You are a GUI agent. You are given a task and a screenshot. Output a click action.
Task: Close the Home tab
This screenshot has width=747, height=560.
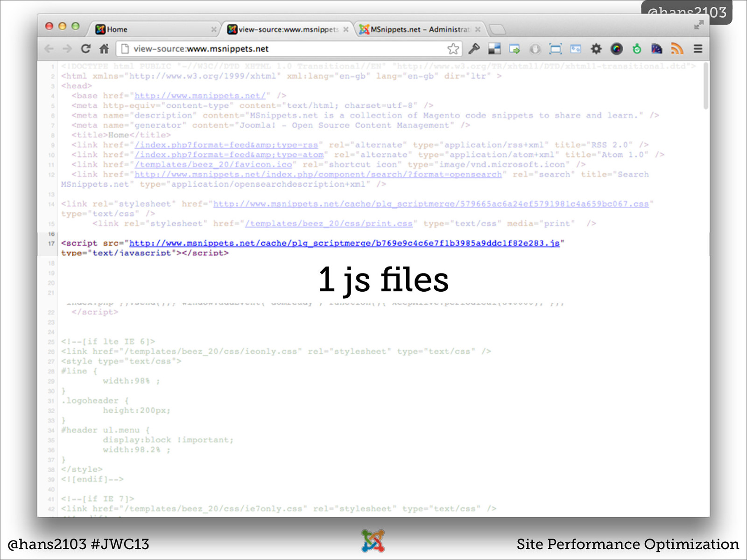coord(214,29)
